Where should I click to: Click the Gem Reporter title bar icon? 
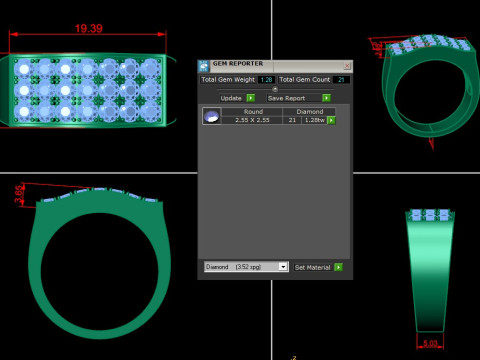click(x=204, y=66)
